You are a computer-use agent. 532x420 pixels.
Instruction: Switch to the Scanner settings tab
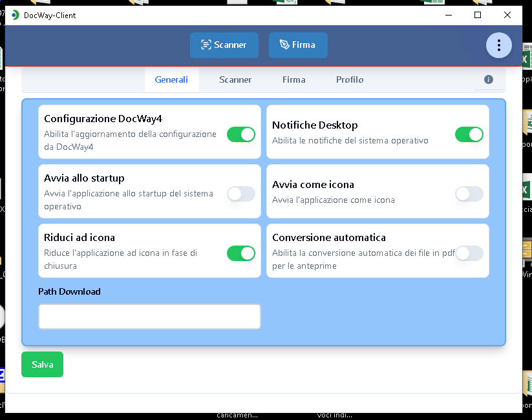point(235,79)
